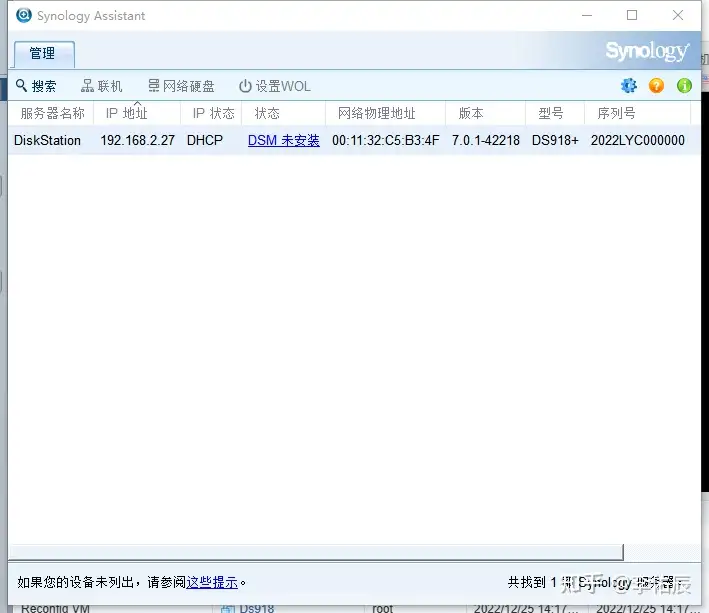This screenshot has height=613, width=709.
Task: Open the DSM 未安装 link
Action: 284,141
